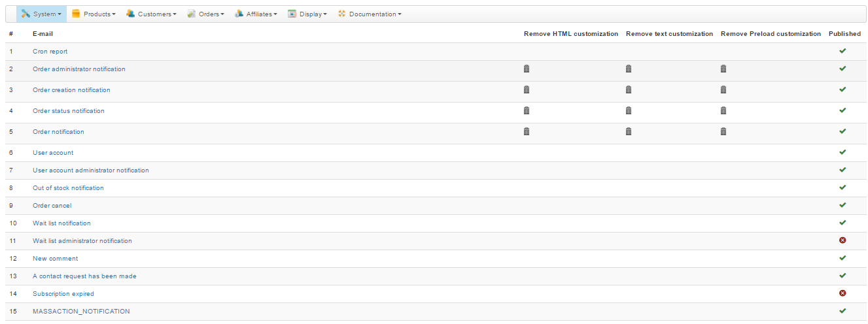Remove Preload customization for Order creation notification
Viewport: 868px width, 324px height.
pyautogui.click(x=723, y=89)
